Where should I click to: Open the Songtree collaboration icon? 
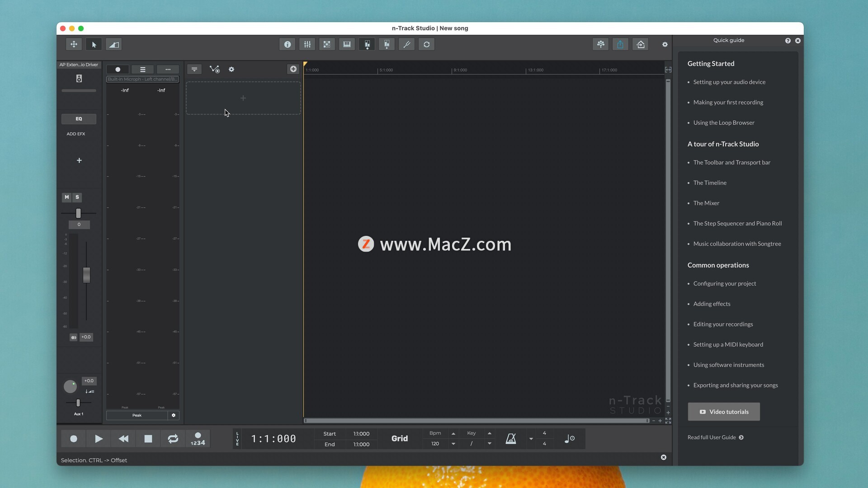(x=601, y=44)
